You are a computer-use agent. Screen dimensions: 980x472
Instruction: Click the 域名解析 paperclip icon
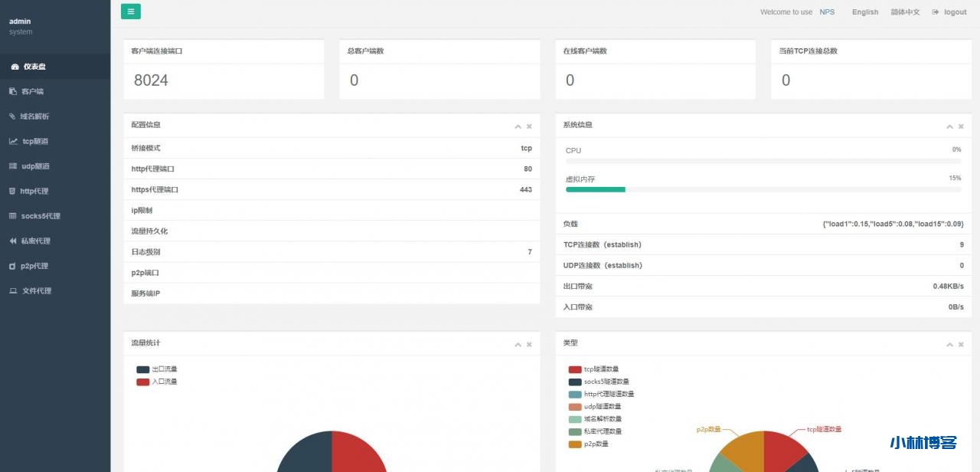point(13,116)
